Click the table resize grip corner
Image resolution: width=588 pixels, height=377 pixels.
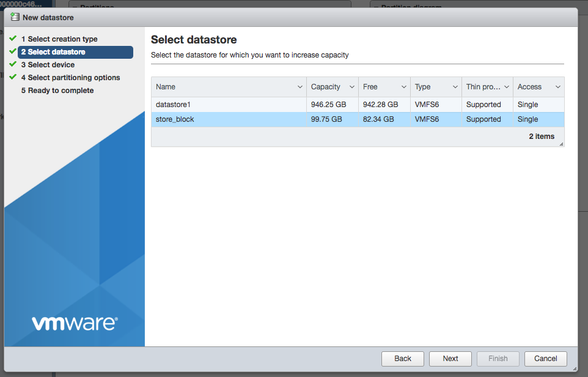click(561, 144)
